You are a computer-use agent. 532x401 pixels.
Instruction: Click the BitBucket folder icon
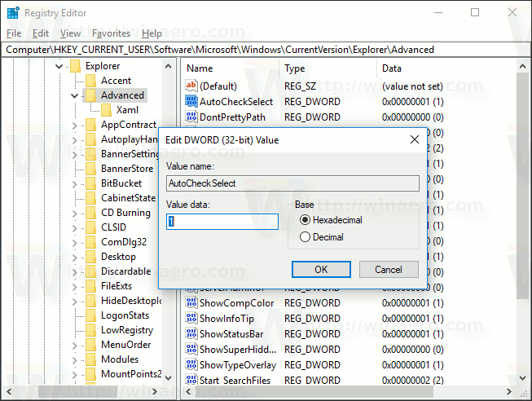pos(90,183)
